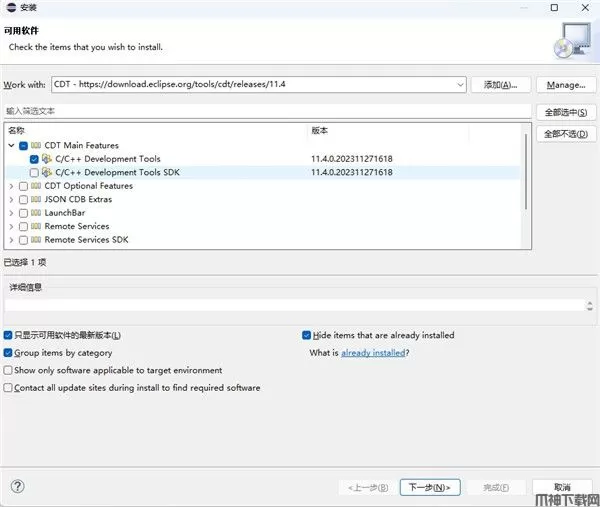600x507 pixels.
Task: Expand the JSON CDB Extras node
Action: click(11, 200)
